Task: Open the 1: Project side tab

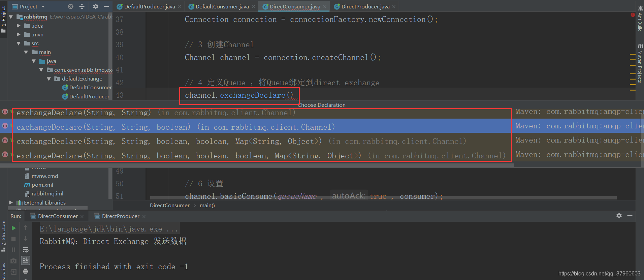Action: pos(3,19)
